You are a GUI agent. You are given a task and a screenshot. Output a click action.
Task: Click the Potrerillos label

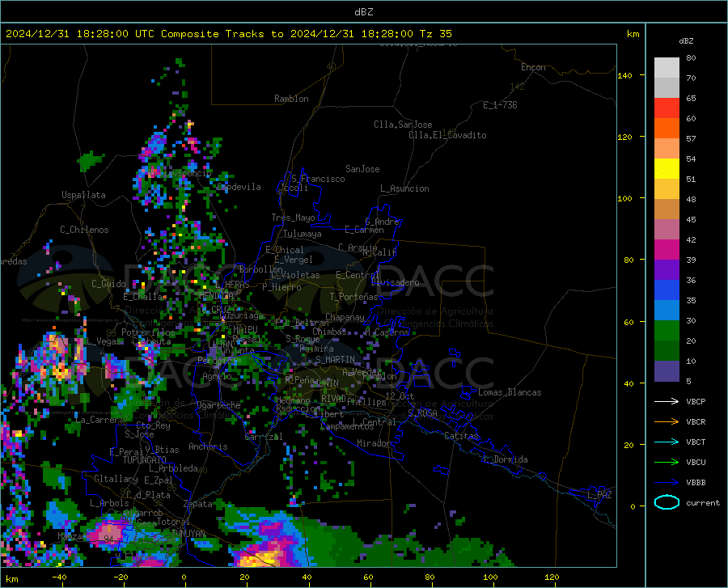(148, 332)
